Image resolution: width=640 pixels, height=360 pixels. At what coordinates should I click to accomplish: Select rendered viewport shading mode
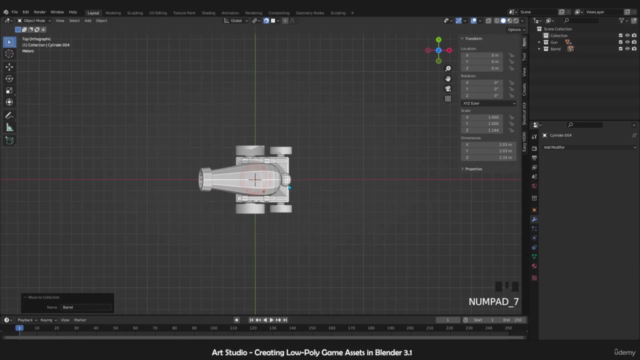[x=516, y=21]
